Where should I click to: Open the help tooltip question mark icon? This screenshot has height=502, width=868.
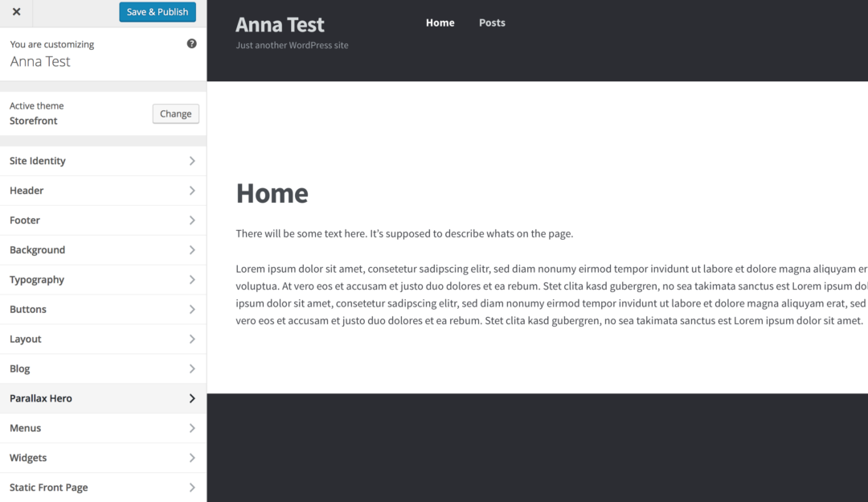(x=191, y=43)
